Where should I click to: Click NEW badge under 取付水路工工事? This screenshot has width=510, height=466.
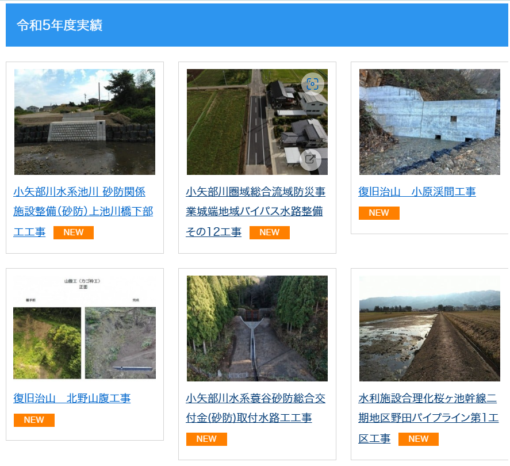click(x=206, y=439)
